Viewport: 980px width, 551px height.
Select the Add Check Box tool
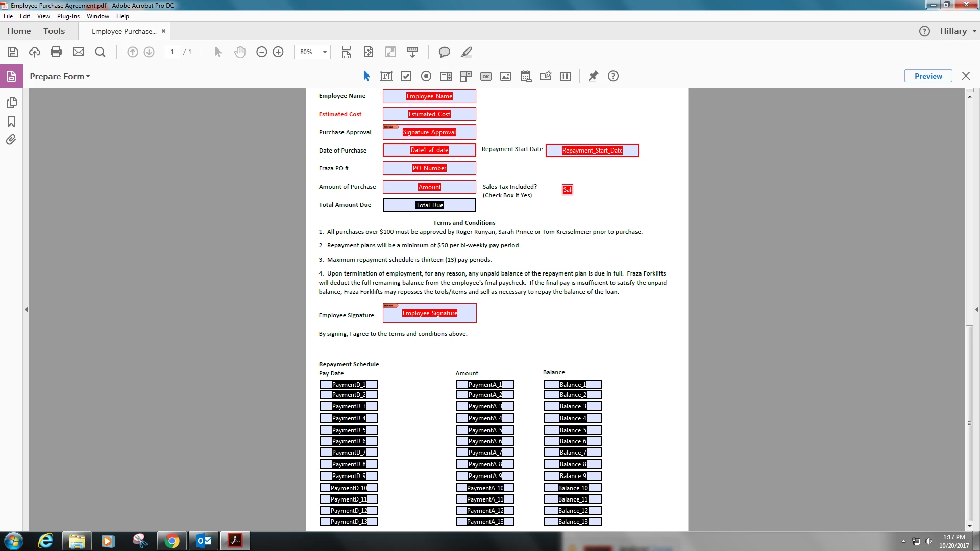[x=406, y=77]
